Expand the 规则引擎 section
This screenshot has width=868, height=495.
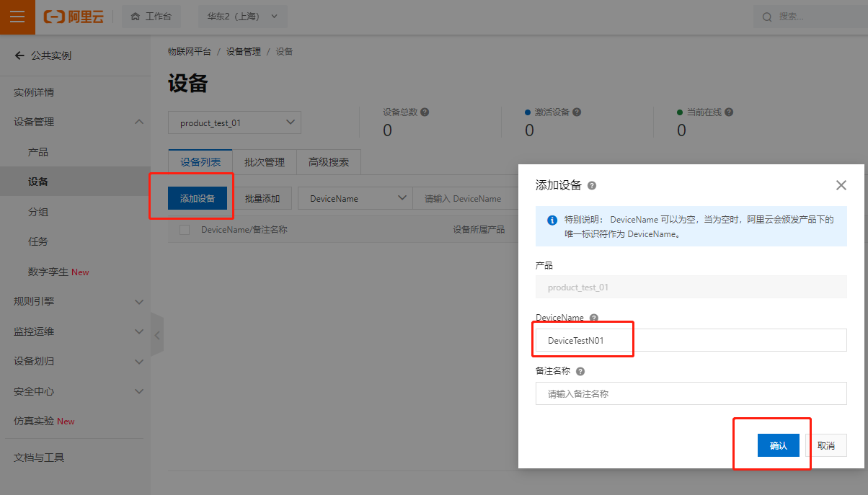coord(139,301)
